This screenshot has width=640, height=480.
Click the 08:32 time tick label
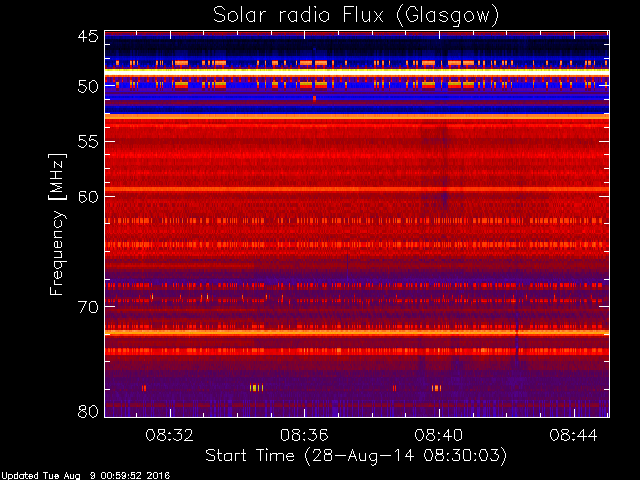pos(169,435)
